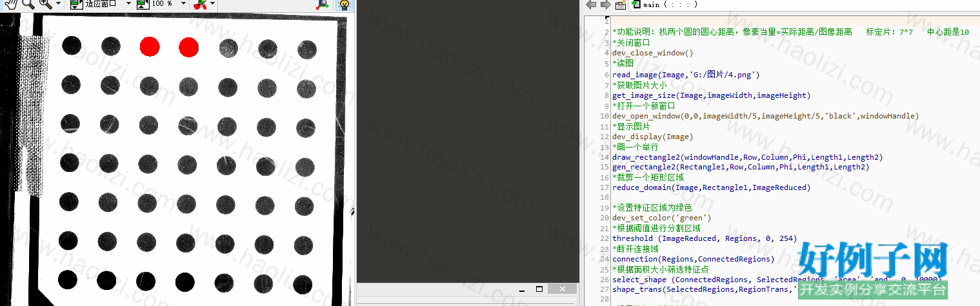980x306 pixels.
Task: Click the fit window image icon
Action: pos(75,4)
